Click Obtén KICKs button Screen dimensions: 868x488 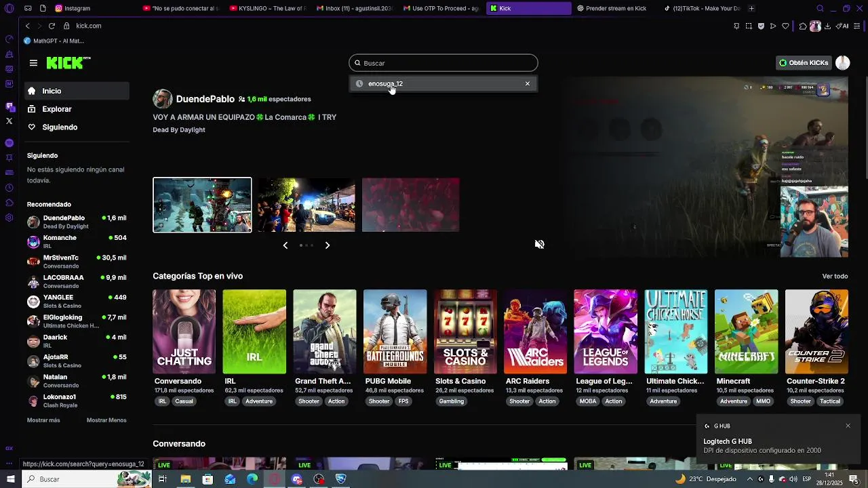tap(804, 63)
